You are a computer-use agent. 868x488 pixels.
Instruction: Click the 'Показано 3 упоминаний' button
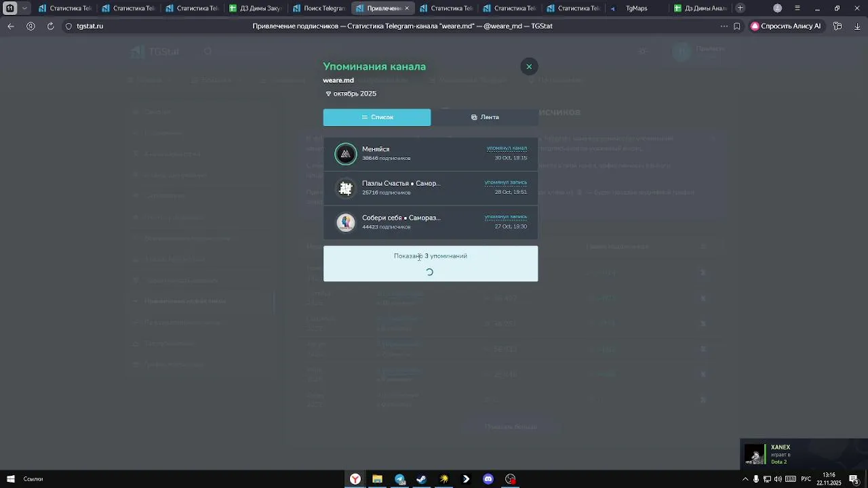coord(431,264)
